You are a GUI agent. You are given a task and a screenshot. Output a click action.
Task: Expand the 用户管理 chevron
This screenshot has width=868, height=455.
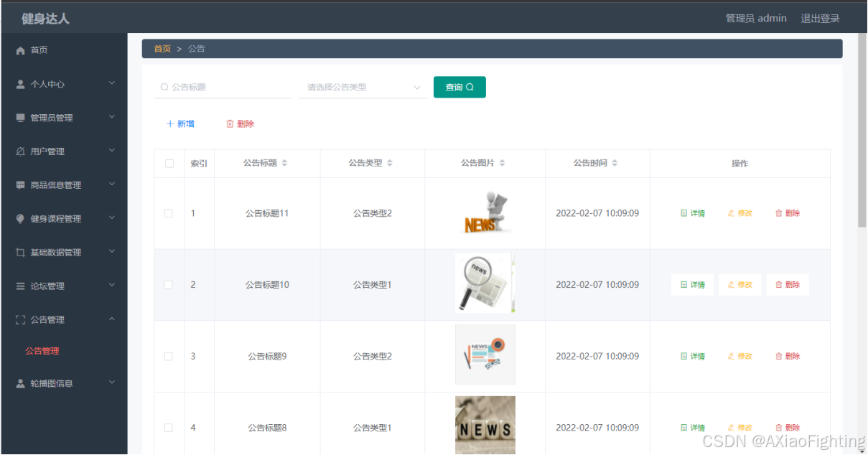point(112,151)
